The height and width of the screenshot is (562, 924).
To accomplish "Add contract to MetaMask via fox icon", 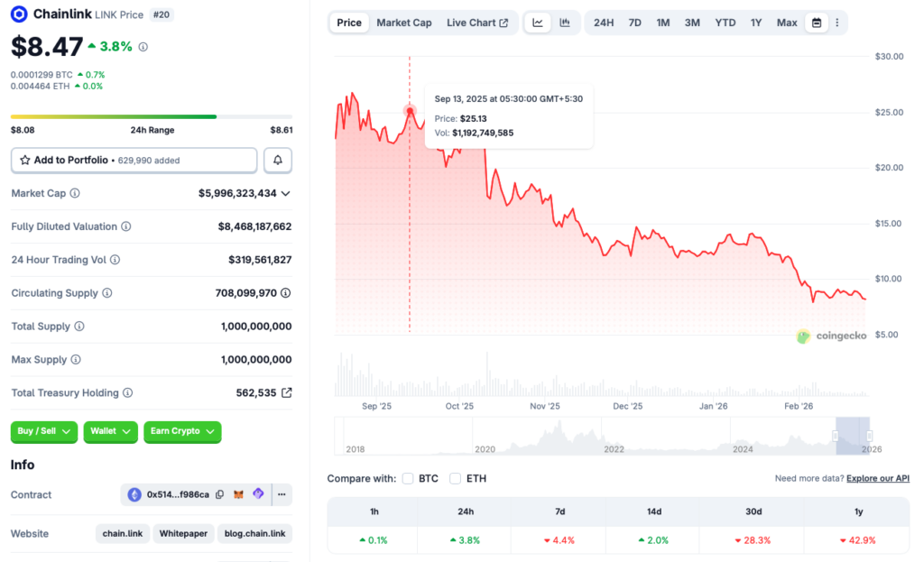I will [x=237, y=494].
